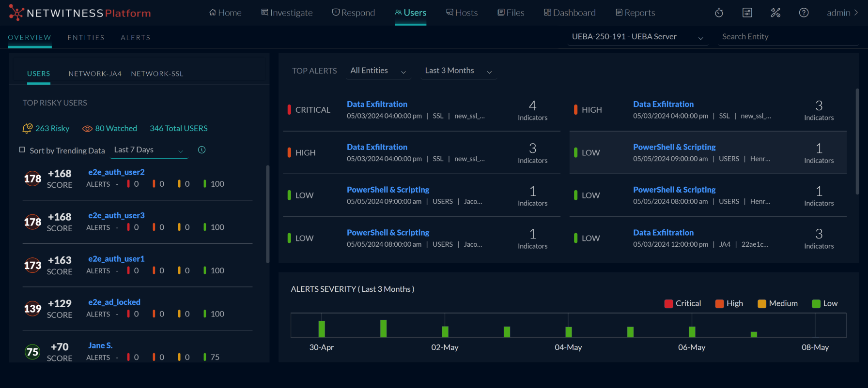
Task: Switch to the ENTITIES tab
Action: click(x=86, y=37)
